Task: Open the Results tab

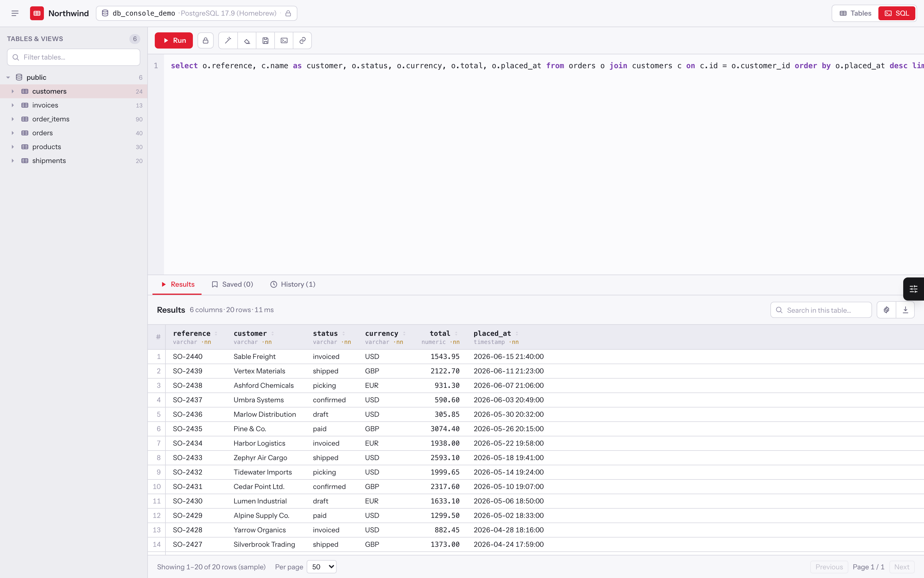Action: tap(177, 284)
